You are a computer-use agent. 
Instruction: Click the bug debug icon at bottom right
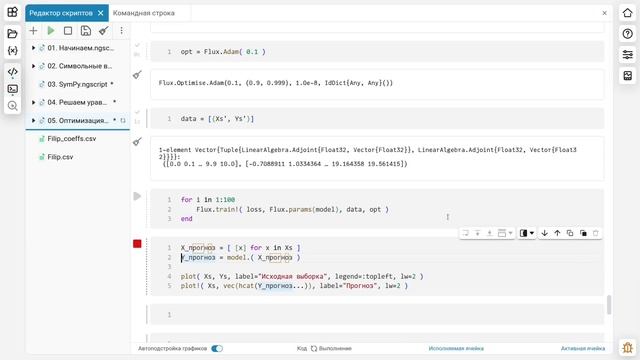click(627, 347)
